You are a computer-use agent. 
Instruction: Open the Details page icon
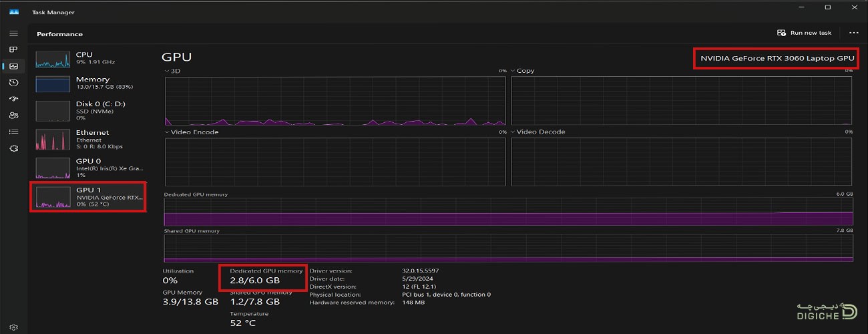tap(13, 132)
